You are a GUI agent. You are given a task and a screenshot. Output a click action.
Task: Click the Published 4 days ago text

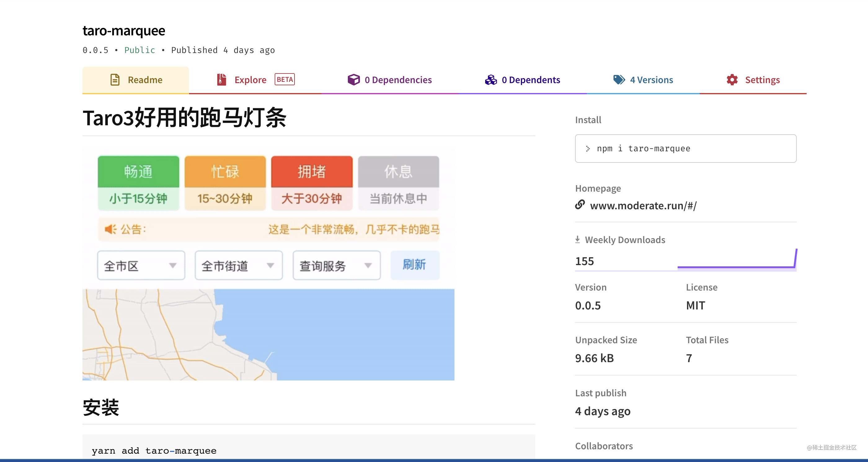223,50
